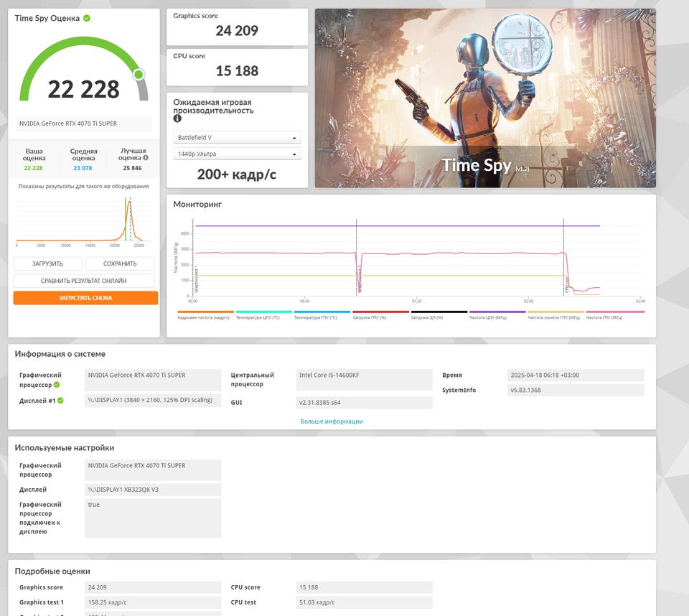Click SystemInfo version v5.83.1368

click(x=576, y=390)
